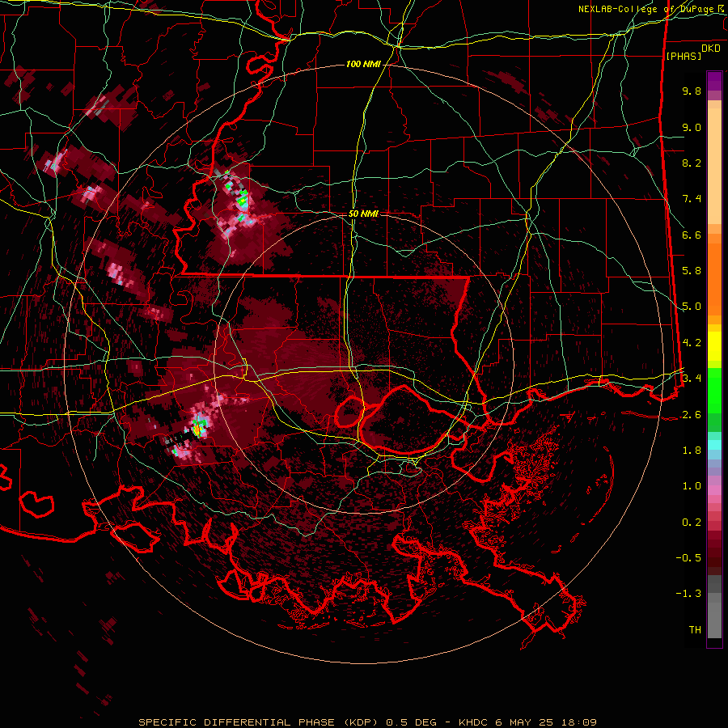Click the 1.8 scale value
This screenshot has width=728, height=728.
coord(692,451)
